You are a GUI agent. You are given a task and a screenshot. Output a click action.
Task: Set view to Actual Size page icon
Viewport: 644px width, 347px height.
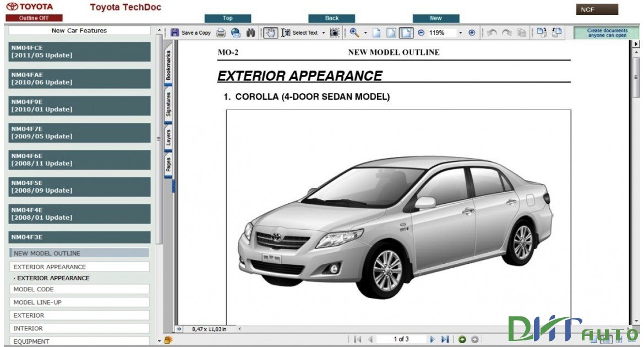pos(376,33)
